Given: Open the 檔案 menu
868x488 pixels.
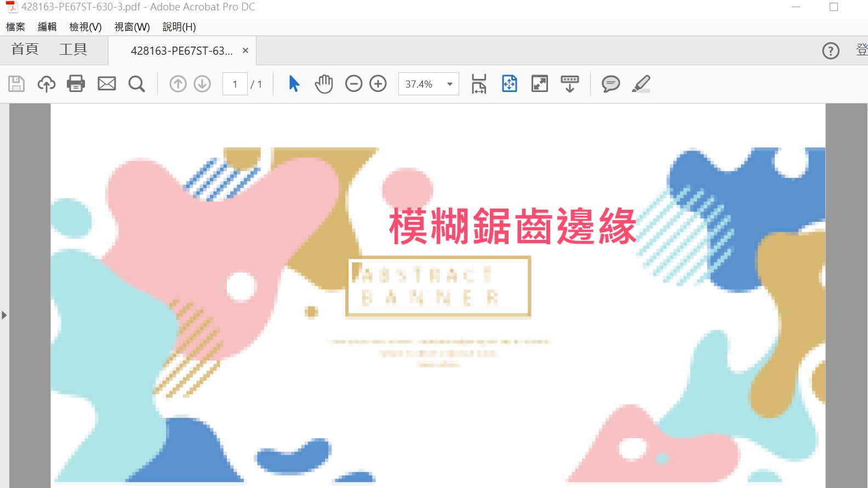Looking at the screenshot, I should coord(15,27).
